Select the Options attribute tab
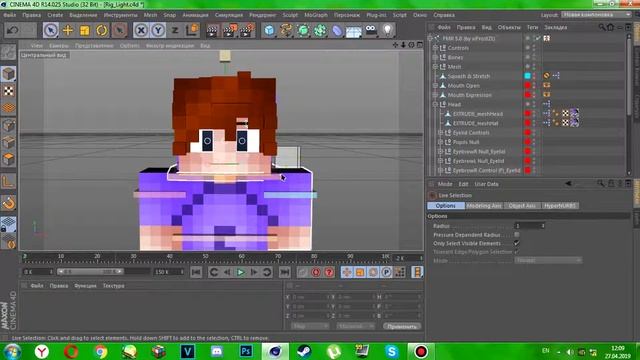Viewport: 640px width, 360px height. 446,206
